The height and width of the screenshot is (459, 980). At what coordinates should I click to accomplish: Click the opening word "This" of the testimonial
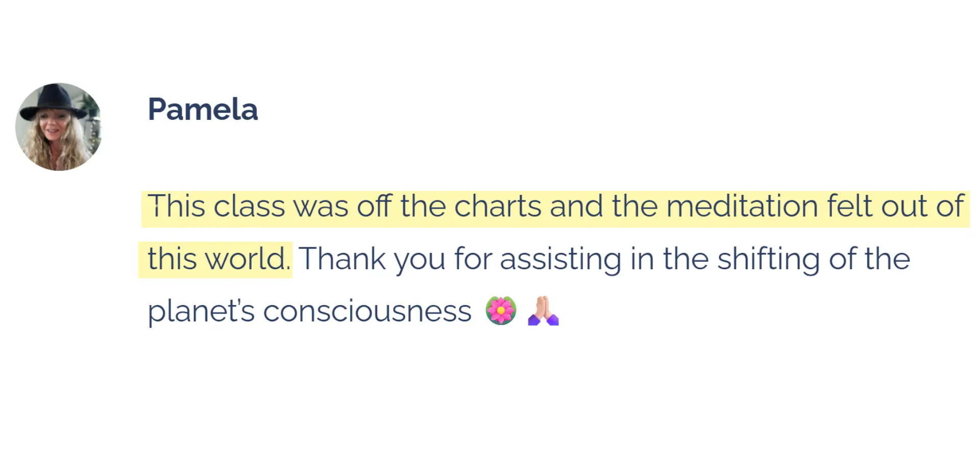(x=176, y=206)
